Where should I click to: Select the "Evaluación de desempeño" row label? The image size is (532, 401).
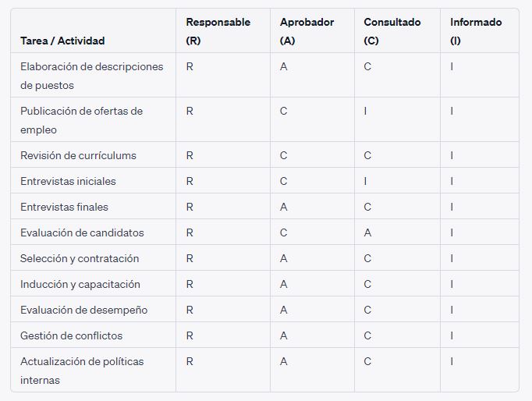[83, 310]
